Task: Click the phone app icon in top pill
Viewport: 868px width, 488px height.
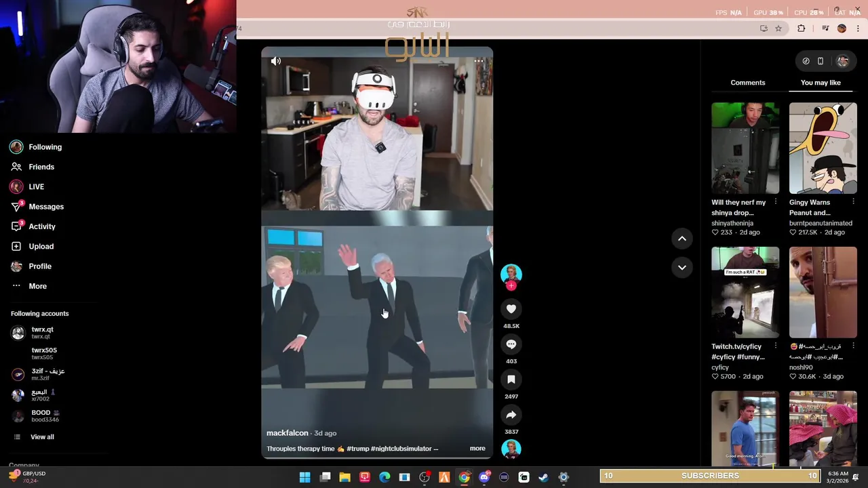Action: [821, 61]
